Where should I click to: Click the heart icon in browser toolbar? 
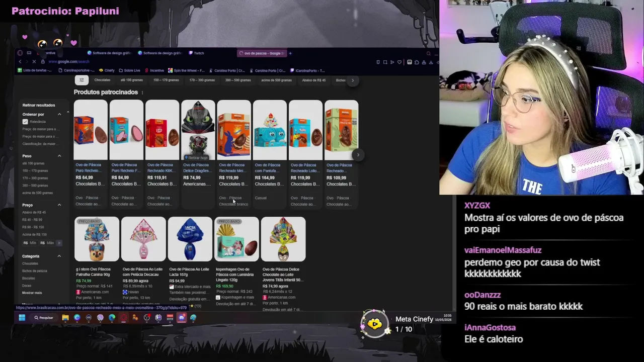[399, 62]
